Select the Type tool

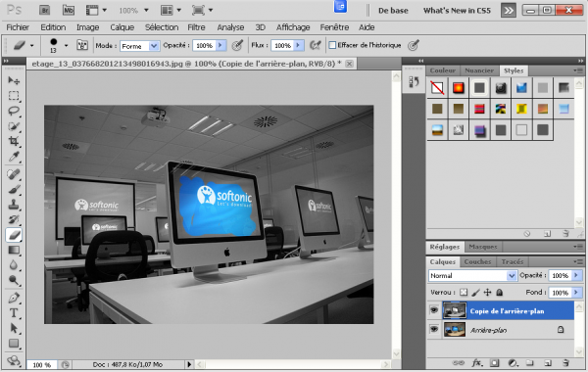tap(14, 313)
